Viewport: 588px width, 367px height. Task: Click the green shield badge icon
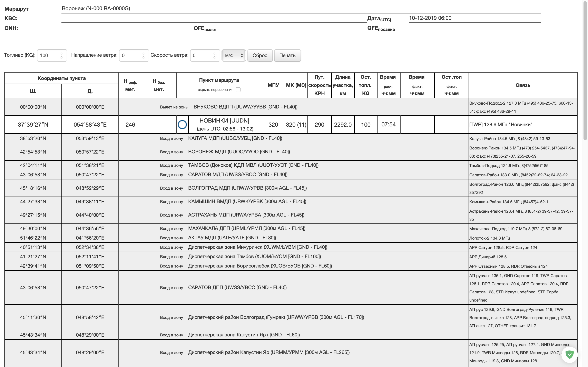(569, 355)
